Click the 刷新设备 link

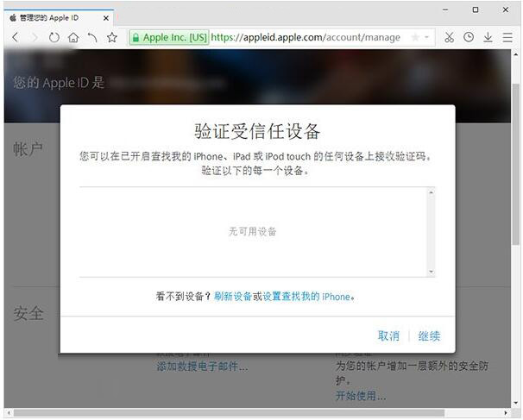pyautogui.click(x=232, y=297)
